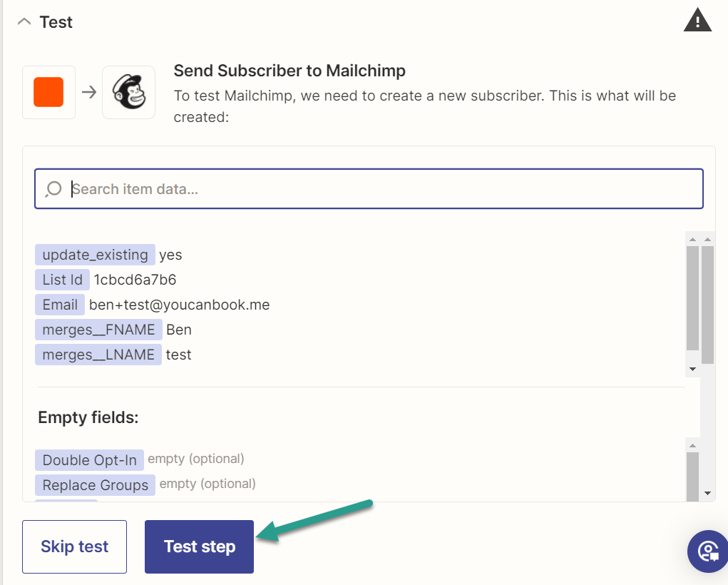This screenshot has height=585, width=728.
Task: Click the update_existing field tag
Action: coord(95,255)
